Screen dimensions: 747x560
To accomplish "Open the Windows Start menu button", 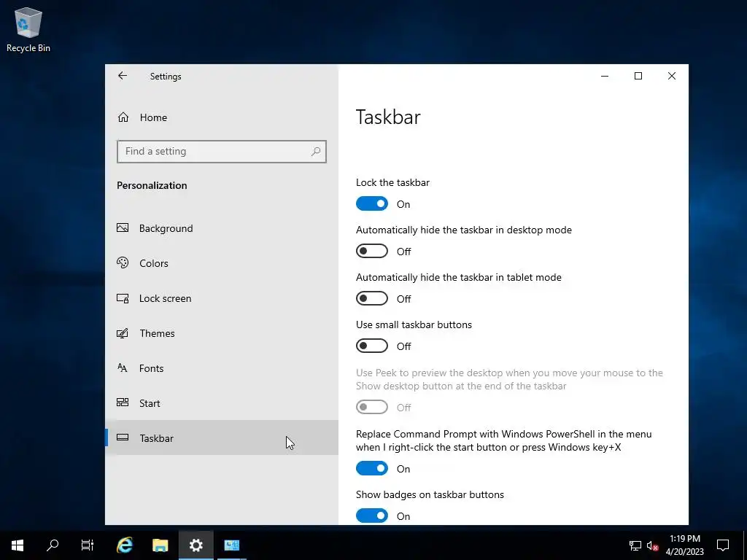I will pyautogui.click(x=18, y=545).
